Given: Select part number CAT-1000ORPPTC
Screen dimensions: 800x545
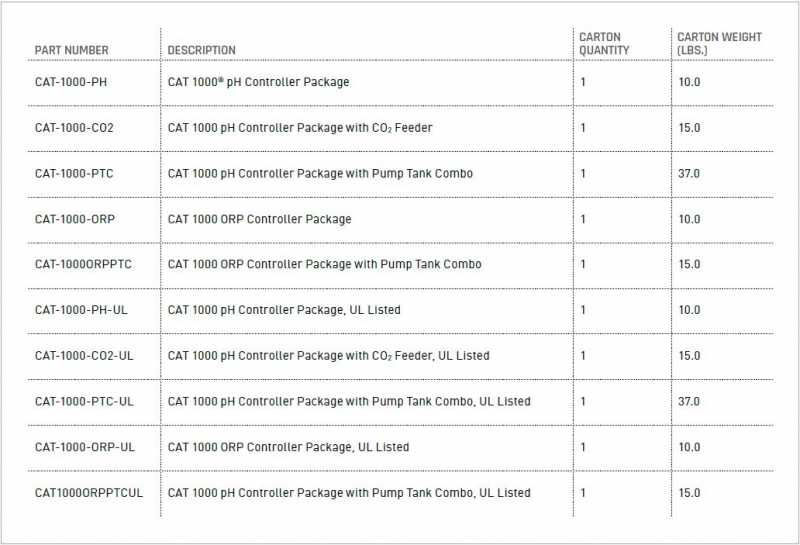Looking at the screenshot, I should [83, 265].
